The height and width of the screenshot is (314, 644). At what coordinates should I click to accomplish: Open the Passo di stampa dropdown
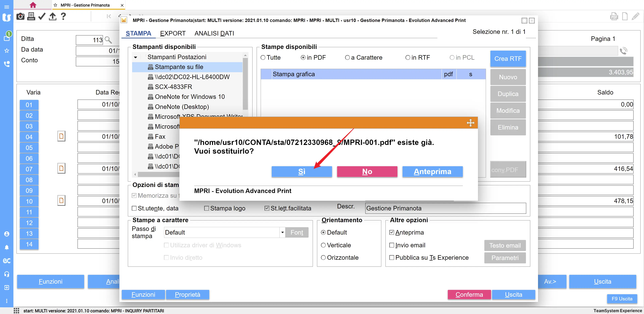tap(282, 232)
